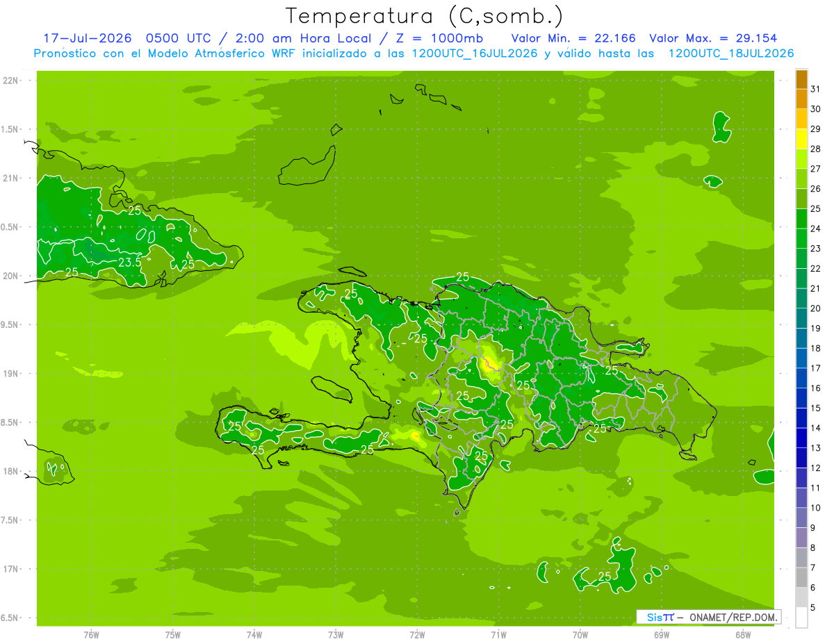
Task: Pick the blue legend band between 15 and 16
Action: 801,398
